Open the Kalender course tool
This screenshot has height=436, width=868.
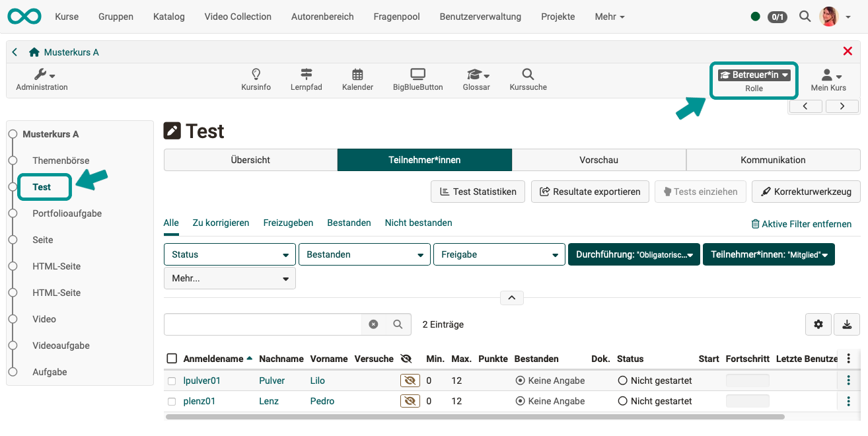(x=357, y=79)
